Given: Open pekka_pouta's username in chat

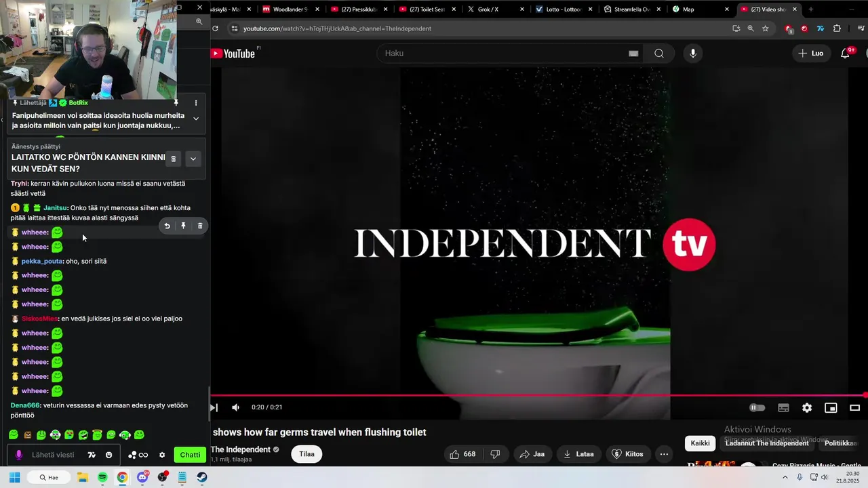Looking at the screenshot, I should (42, 261).
